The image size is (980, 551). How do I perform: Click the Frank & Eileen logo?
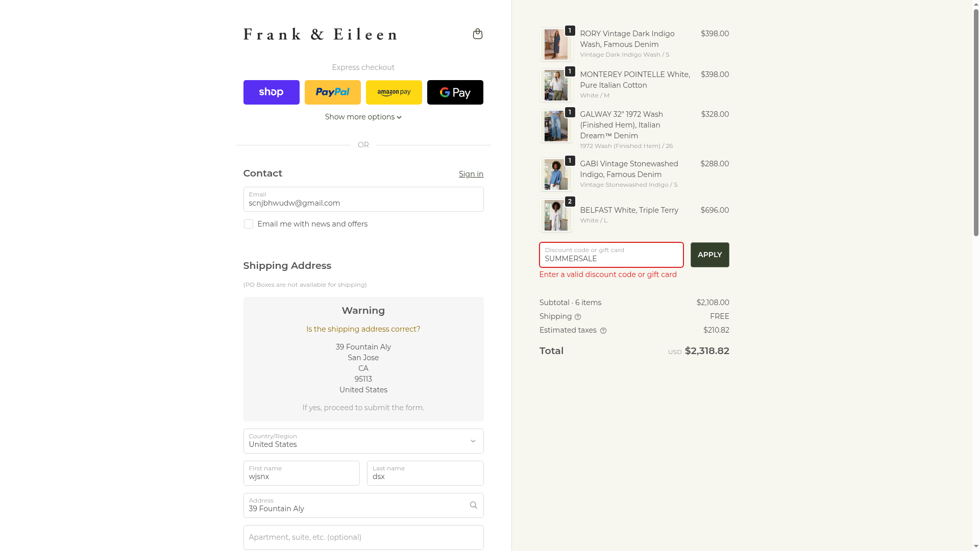click(320, 34)
